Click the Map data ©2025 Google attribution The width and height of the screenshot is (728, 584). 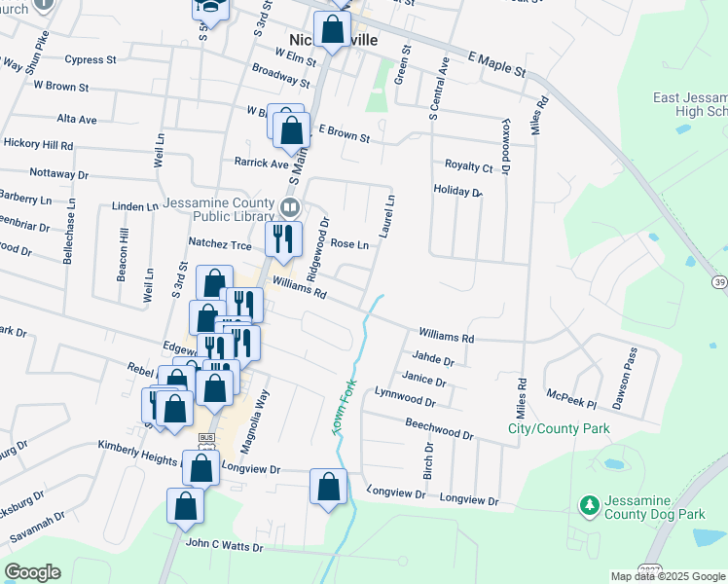click(669, 577)
